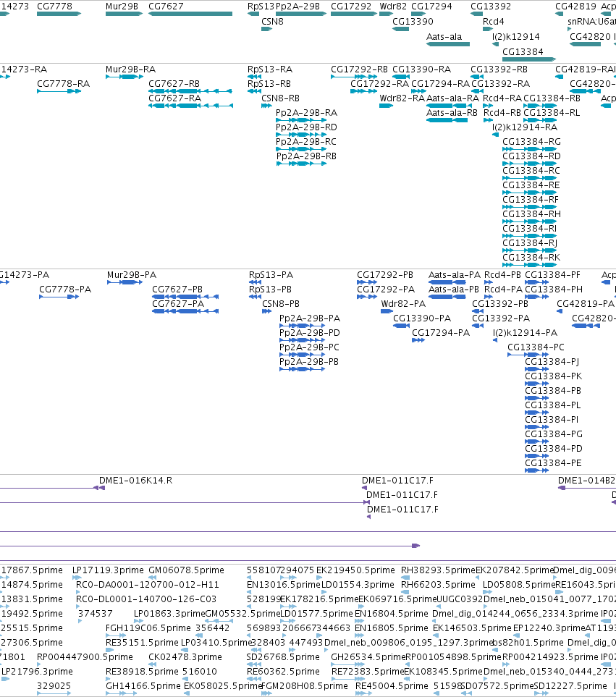The width and height of the screenshot is (616, 697).
Task: Click the RE60362.5prime EST label
Action: (283, 671)
